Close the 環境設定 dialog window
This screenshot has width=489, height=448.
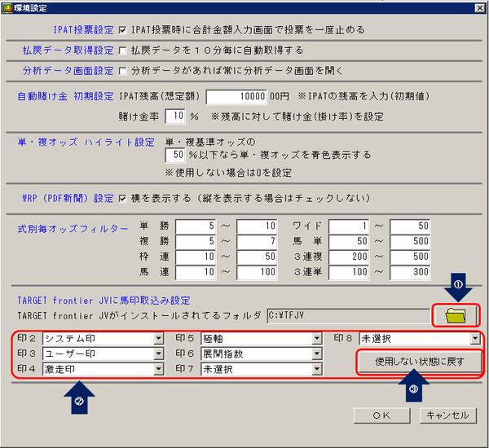pos(480,8)
